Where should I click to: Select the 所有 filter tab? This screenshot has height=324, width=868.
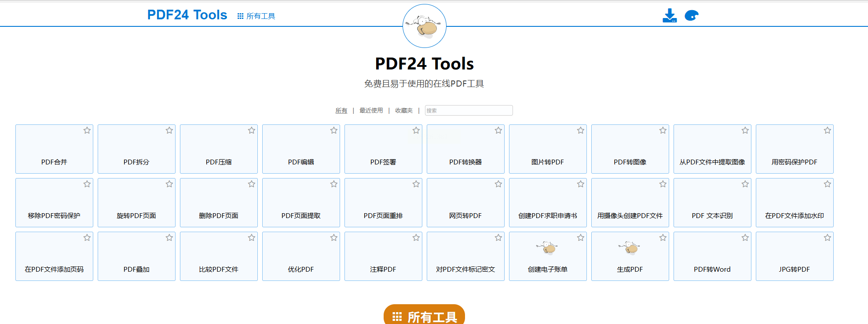(341, 110)
